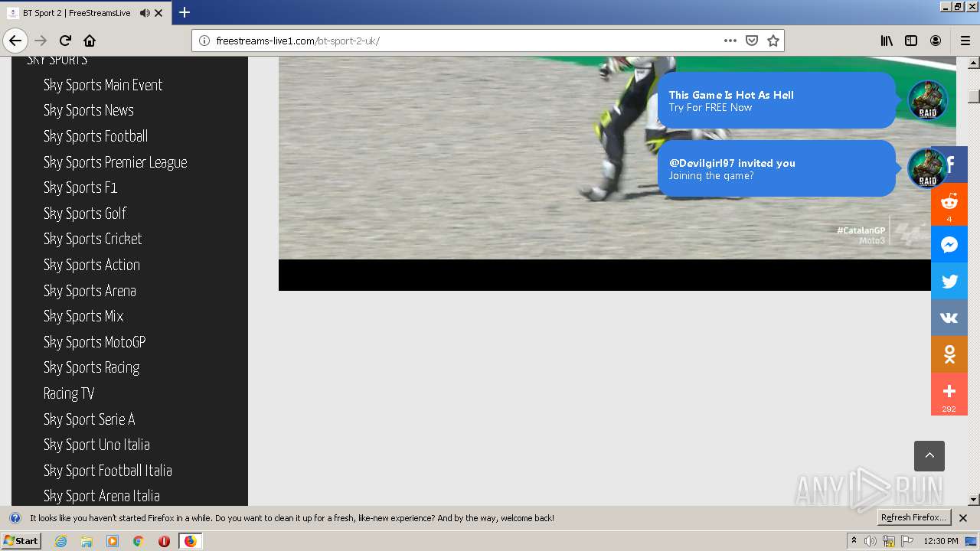The height and width of the screenshot is (551, 980).
Task: Share page on Twitter
Action: click(x=949, y=281)
